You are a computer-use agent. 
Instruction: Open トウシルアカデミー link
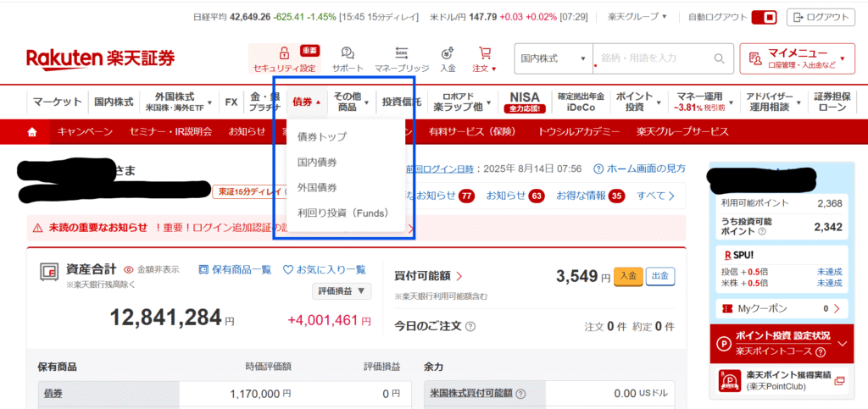point(579,132)
